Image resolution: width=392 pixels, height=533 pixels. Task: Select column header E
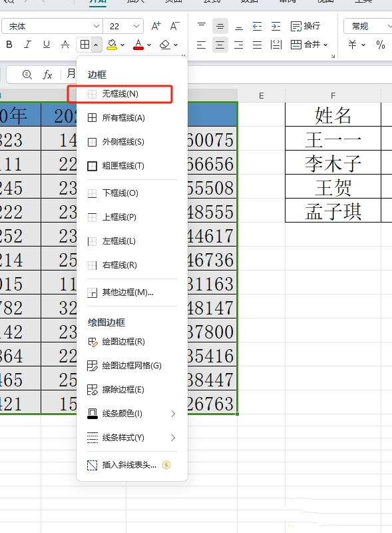261,95
